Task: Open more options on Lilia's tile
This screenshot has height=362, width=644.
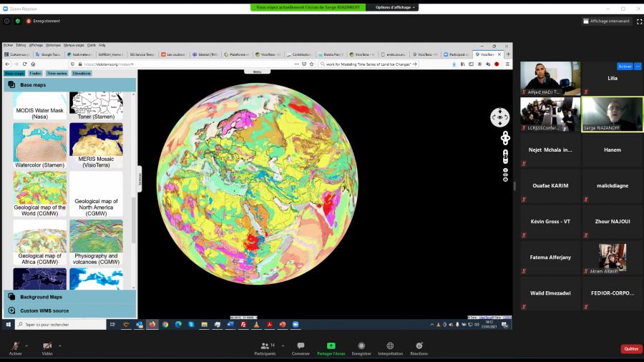Action: (x=638, y=66)
